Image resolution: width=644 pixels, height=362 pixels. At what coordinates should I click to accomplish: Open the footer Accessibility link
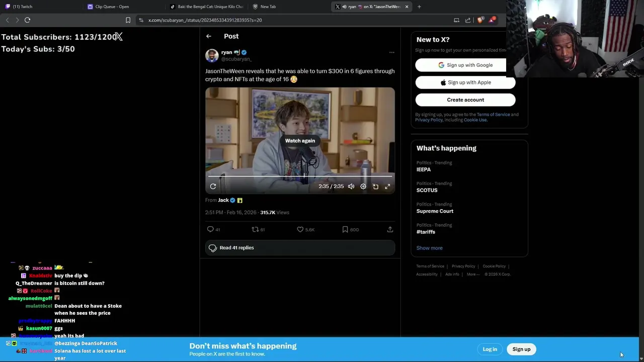(x=427, y=275)
